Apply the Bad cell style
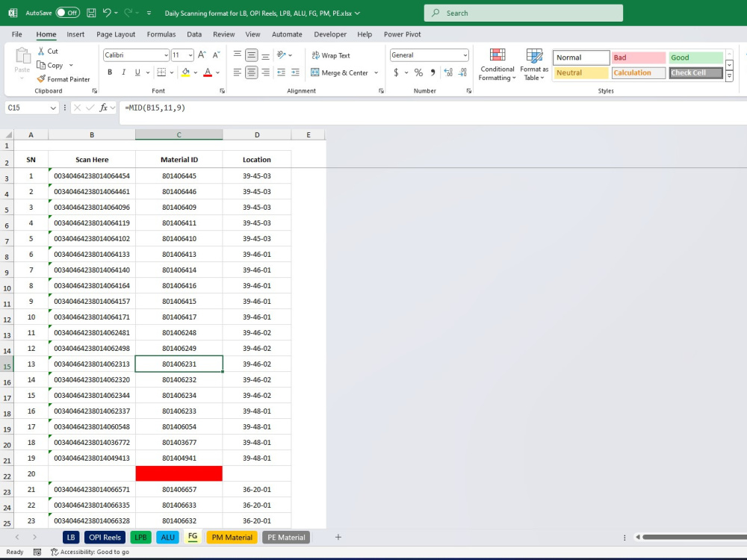The image size is (747, 560). (x=639, y=57)
